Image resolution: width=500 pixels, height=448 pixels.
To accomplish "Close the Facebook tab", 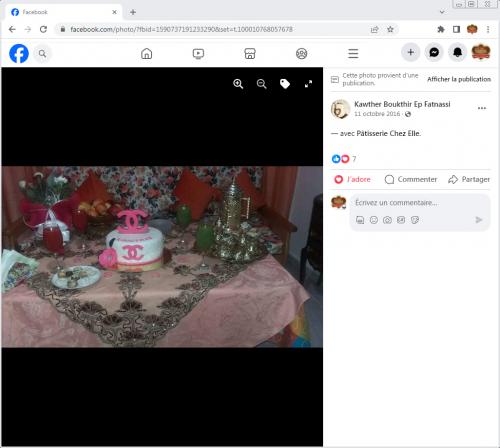I will click(x=114, y=12).
